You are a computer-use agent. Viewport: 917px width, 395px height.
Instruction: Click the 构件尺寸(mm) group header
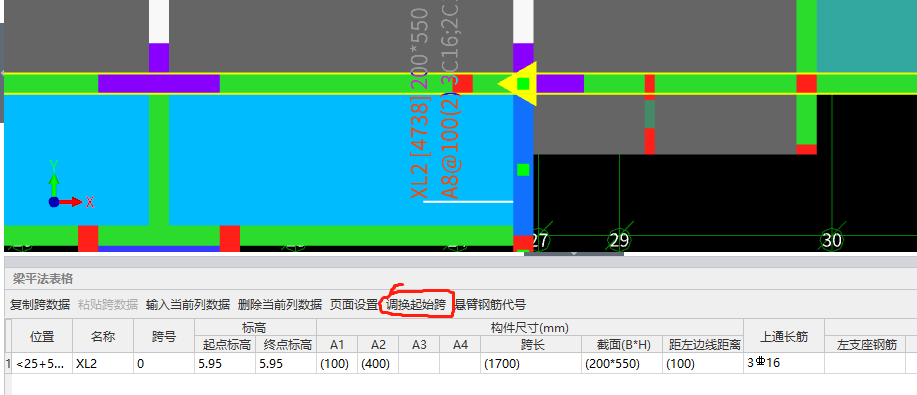click(x=530, y=328)
